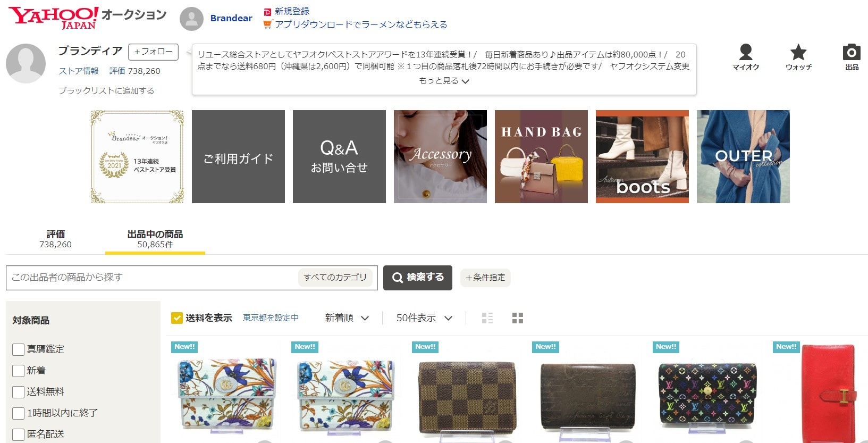
Task: Open the 13年連続ベストストア受賞 award banner
Action: pyautogui.click(x=137, y=156)
